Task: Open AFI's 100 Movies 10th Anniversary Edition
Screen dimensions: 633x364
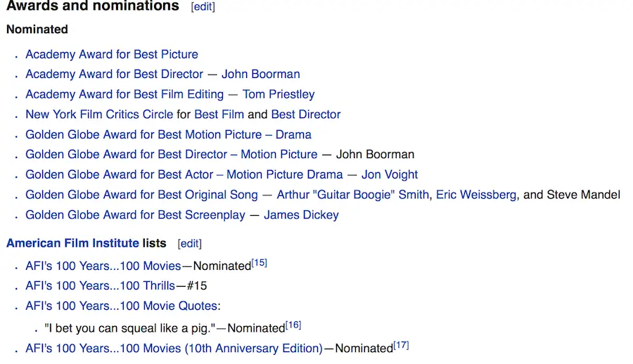Action: coord(174,348)
